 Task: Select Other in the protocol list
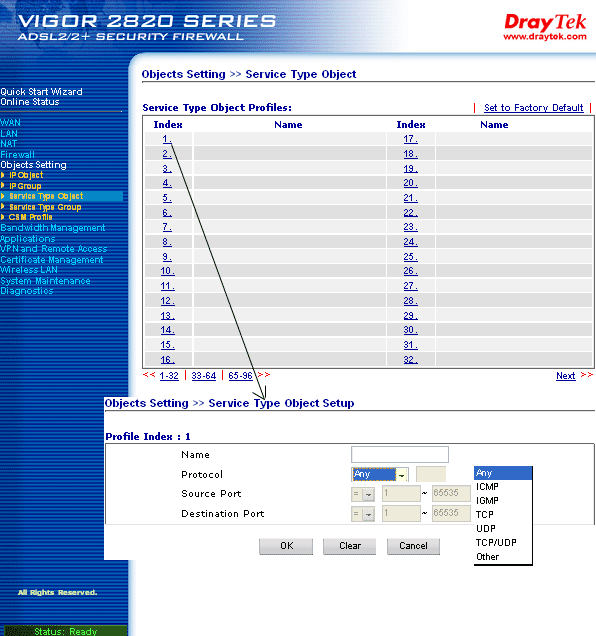tap(487, 557)
